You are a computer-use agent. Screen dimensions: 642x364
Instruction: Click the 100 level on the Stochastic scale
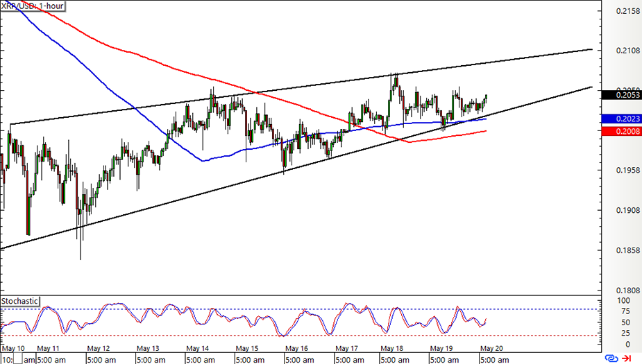pyautogui.click(x=623, y=301)
